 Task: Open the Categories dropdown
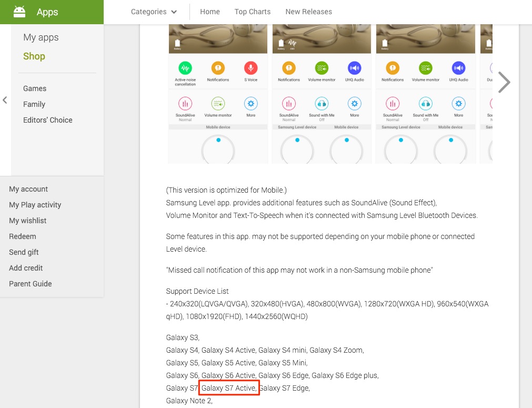click(x=154, y=12)
